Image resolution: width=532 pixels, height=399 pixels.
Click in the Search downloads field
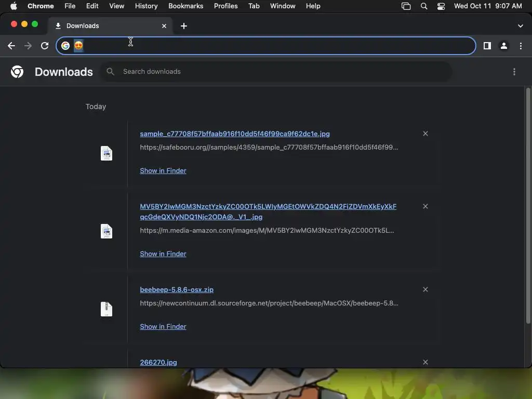point(276,72)
